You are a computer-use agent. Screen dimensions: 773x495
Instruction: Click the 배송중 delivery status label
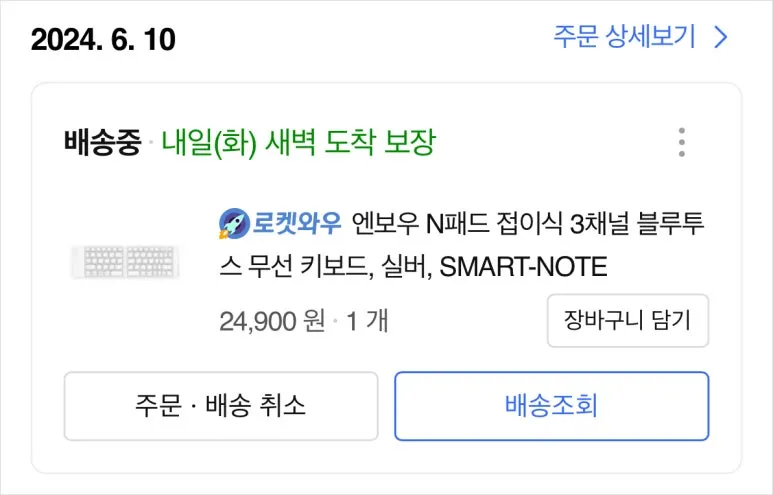tap(103, 142)
